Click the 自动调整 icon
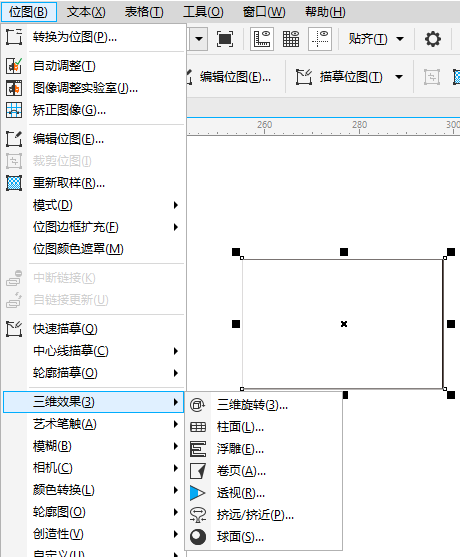 tap(14, 66)
